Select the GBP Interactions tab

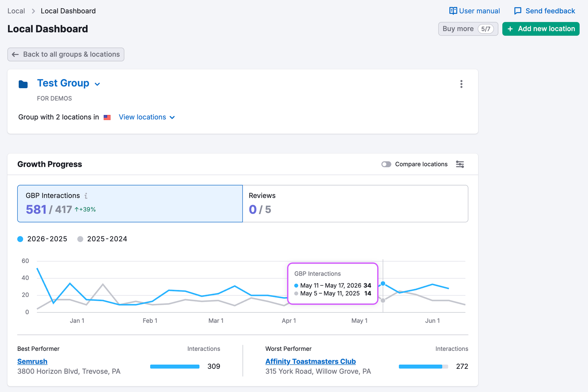pos(130,204)
